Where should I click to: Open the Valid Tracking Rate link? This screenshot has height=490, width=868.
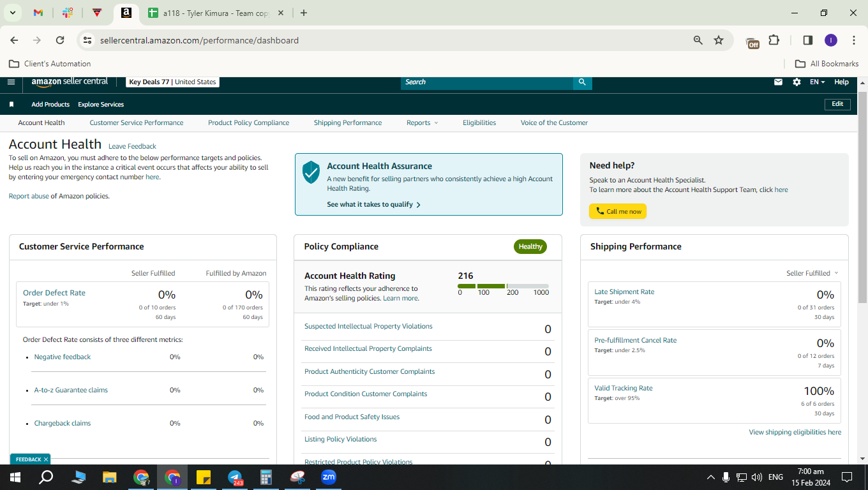click(624, 388)
